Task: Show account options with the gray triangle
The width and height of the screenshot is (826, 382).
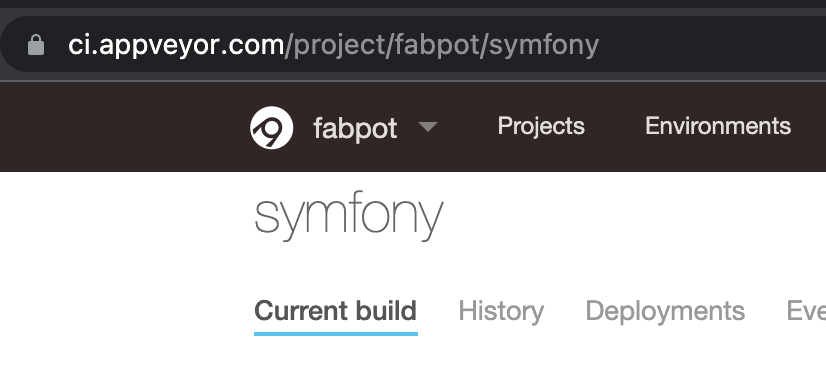Action: 428,126
